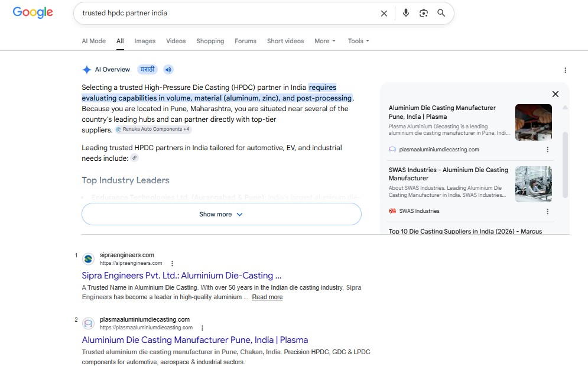
Task: Click Read more link in Sipra snippet
Action: click(267, 297)
